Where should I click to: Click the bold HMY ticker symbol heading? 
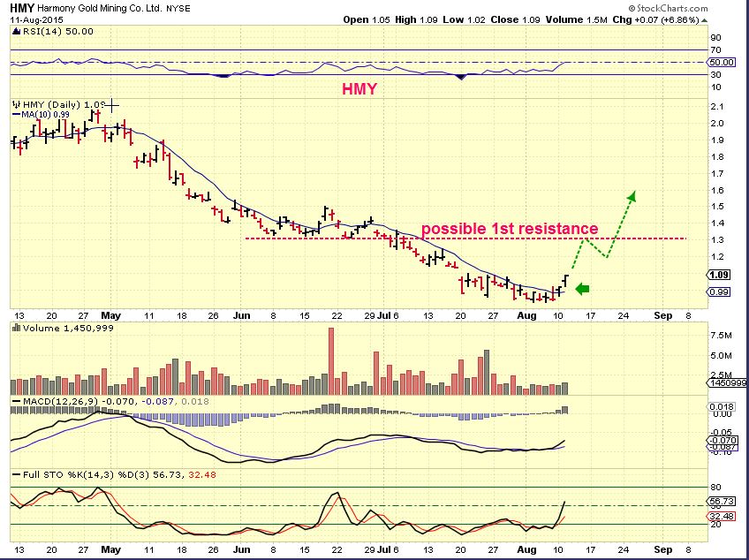click(22, 8)
